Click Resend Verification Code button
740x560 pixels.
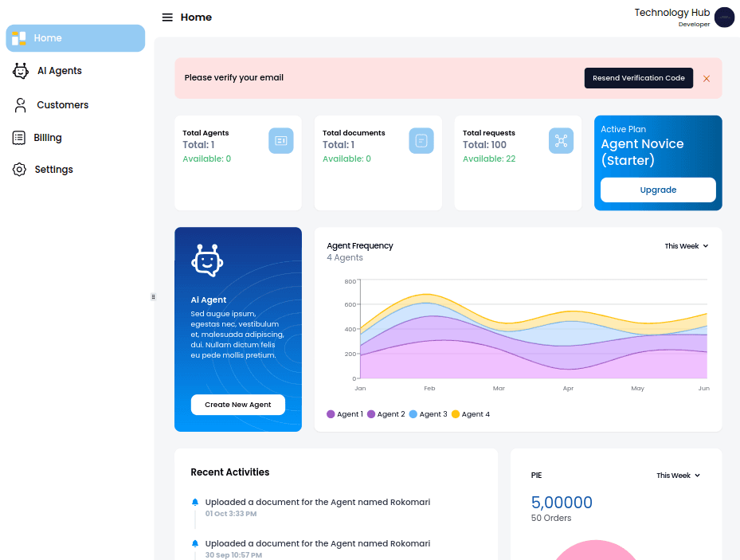pyautogui.click(x=639, y=78)
